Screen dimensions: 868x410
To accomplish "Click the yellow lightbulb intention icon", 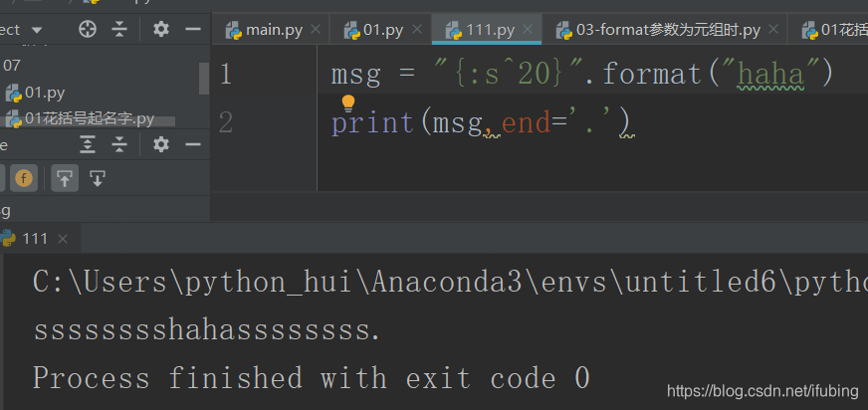I will (347, 103).
